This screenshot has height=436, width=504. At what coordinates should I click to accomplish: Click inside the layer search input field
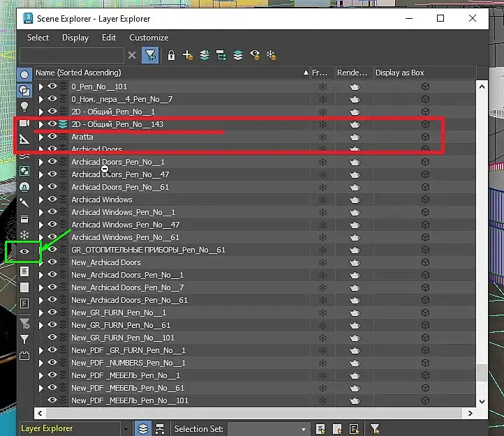point(72,55)
